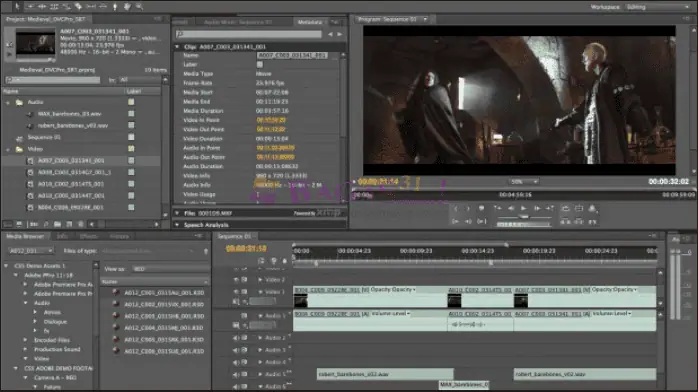698x392 pixels.
Task: Switch to Media Browser tab
Action: coord(24,236)
